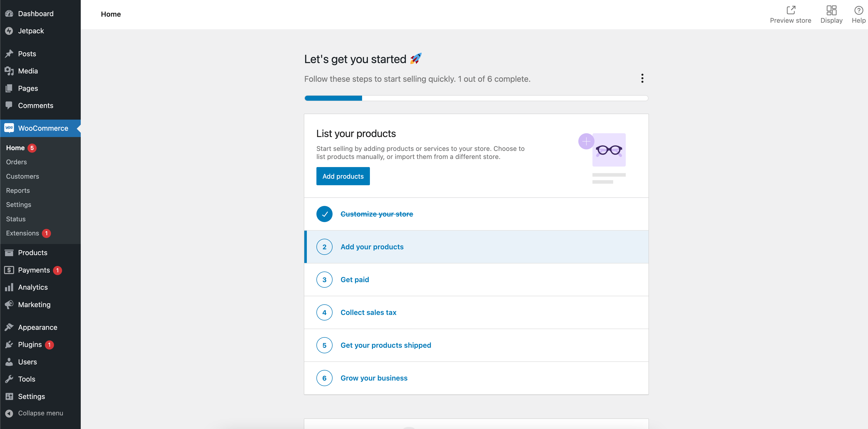868x429 pixels.
Task: Open the three-dot options menu
Action: [642, 78]
